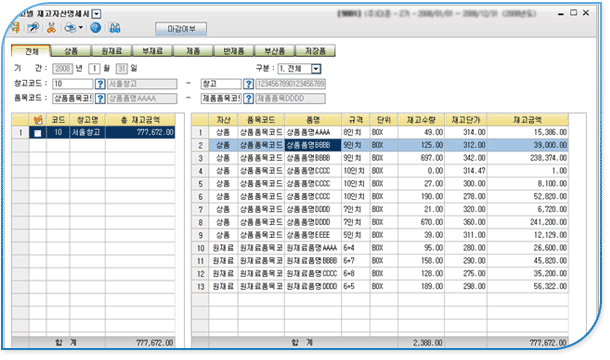Select the 원재료품명AAAA product name cell
610x360 pixels.
tap(313, 248)
